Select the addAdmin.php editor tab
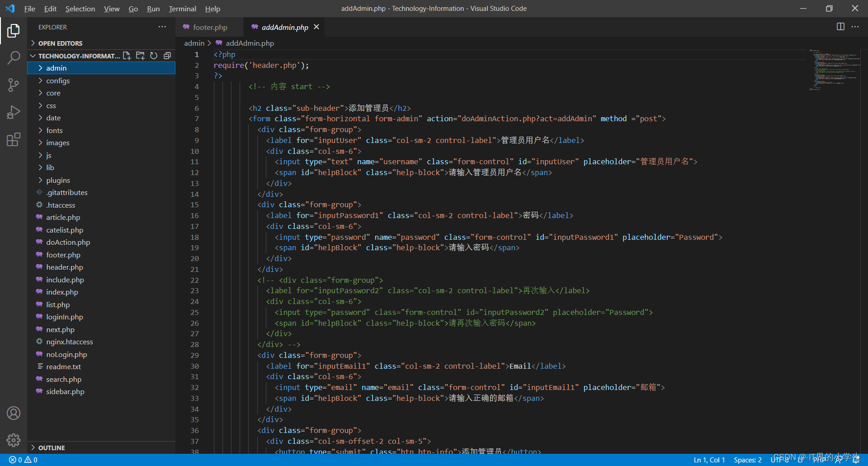Screen dimensions: 868x466 point(285,27)
